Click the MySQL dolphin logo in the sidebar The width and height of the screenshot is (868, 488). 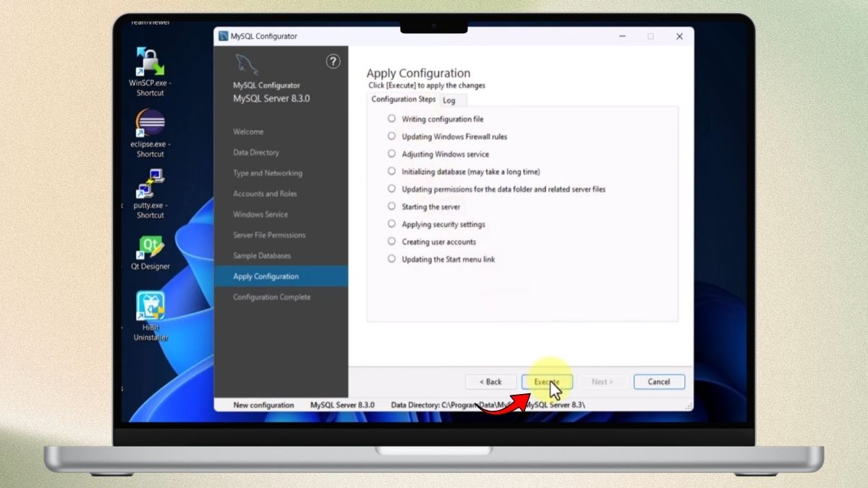click(x=246, y=65)
